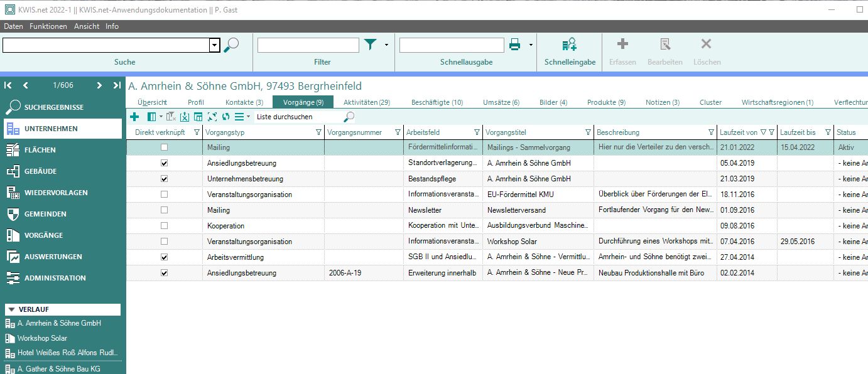Open the Ansicht menu

[x=87, y=26]
